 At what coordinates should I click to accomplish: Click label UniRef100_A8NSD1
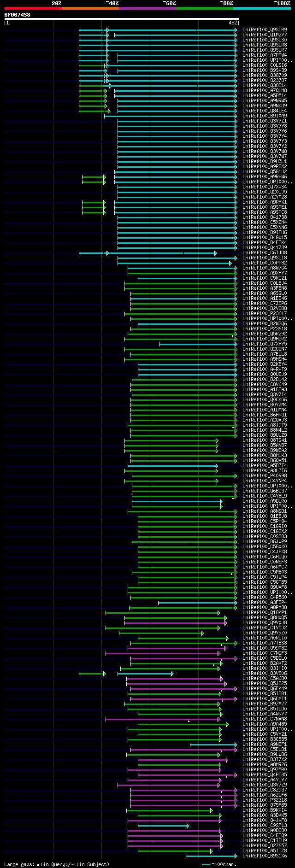pos(265,511)
